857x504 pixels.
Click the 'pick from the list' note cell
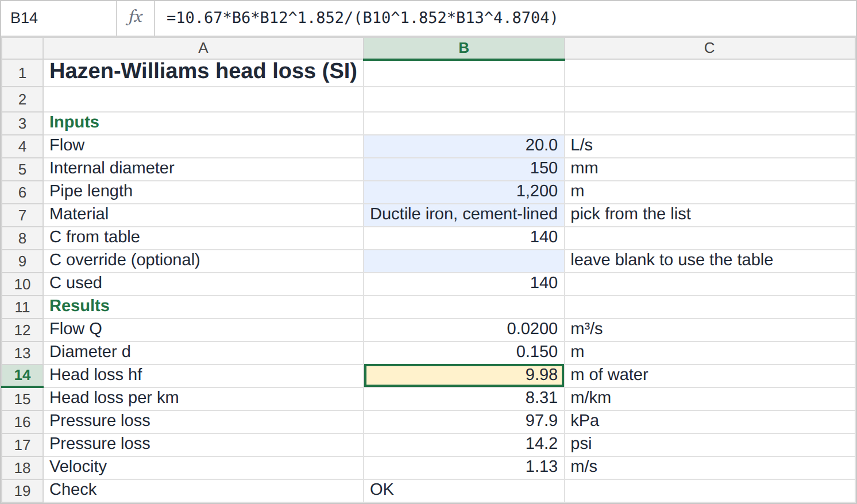point(710,215)
